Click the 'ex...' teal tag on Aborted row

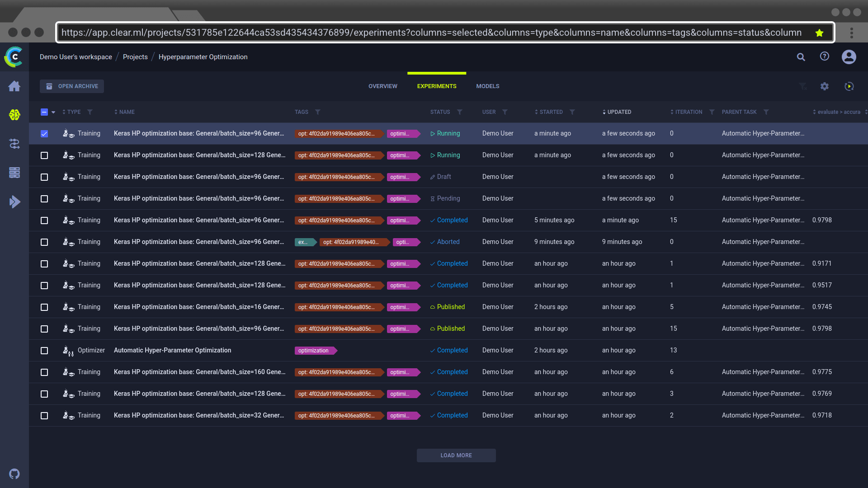[x=305, y=242]
